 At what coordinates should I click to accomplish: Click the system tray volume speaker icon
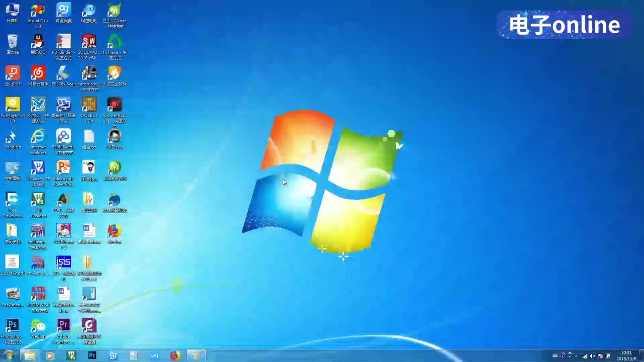592,356
